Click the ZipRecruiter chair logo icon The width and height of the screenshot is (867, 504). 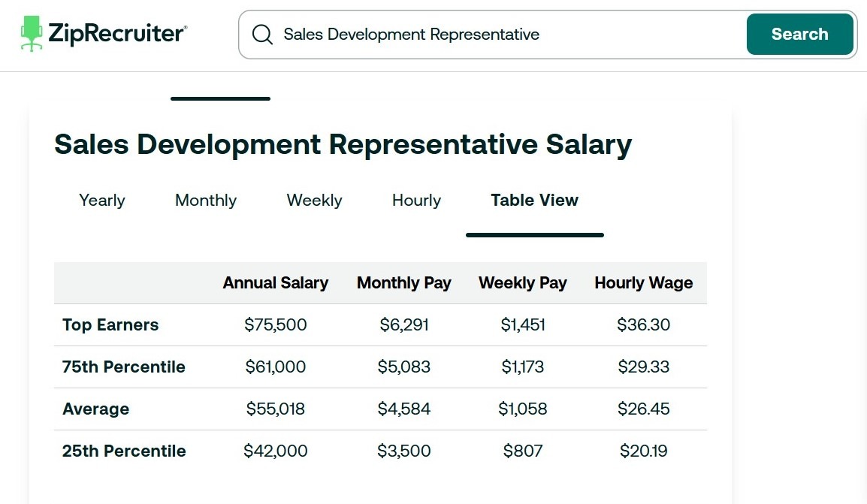pyautogui.click(x=32, y=34)
